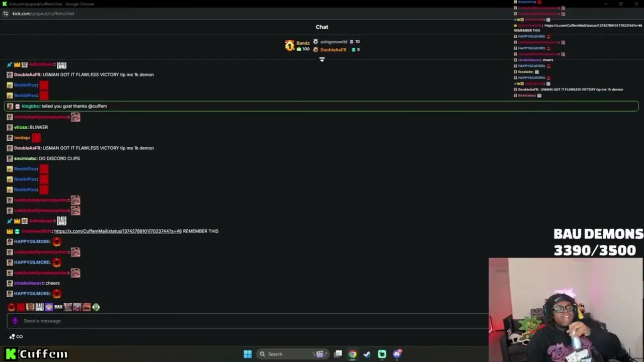Click the infinity icon below message box
This screenshot has height=362, width=644.
pyautogui.click(x=20, y=336)
